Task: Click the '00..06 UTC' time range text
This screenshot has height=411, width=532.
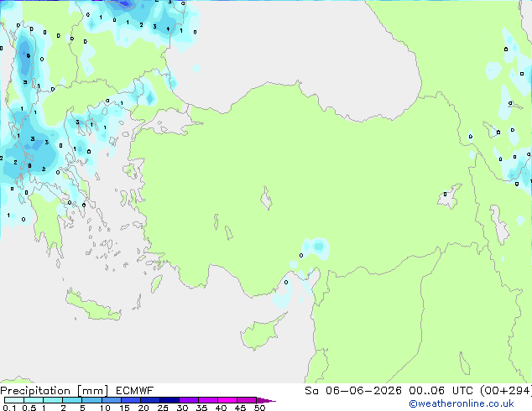Action: pos(441,391)
